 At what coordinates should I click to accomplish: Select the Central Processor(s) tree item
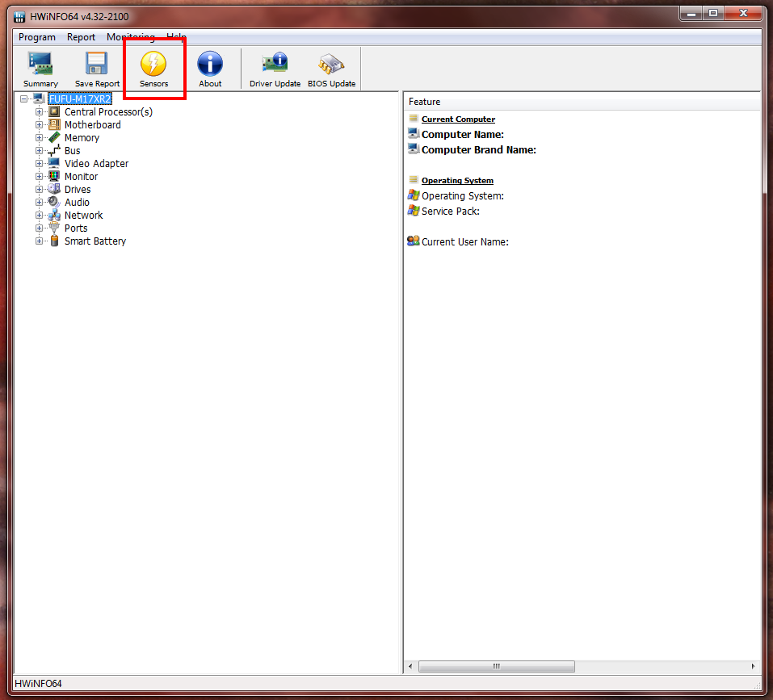108,112
